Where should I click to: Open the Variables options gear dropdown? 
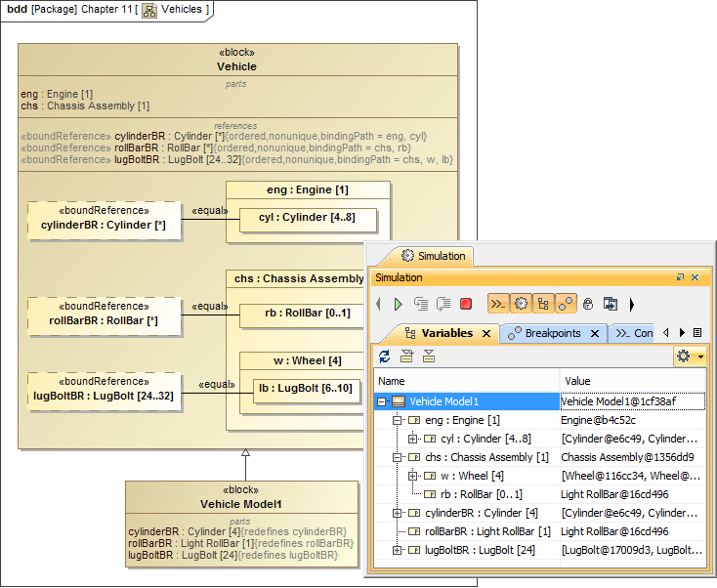[690, 357]
